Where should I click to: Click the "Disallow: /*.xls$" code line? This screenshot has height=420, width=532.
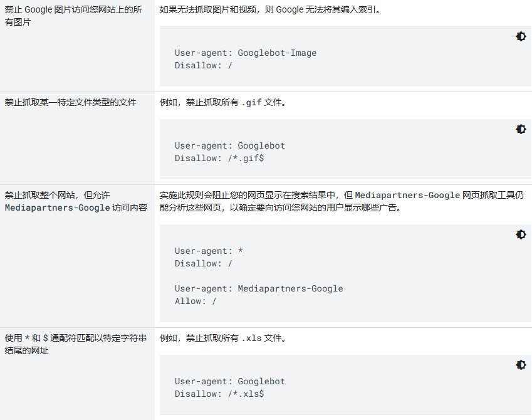coord(219,394)
